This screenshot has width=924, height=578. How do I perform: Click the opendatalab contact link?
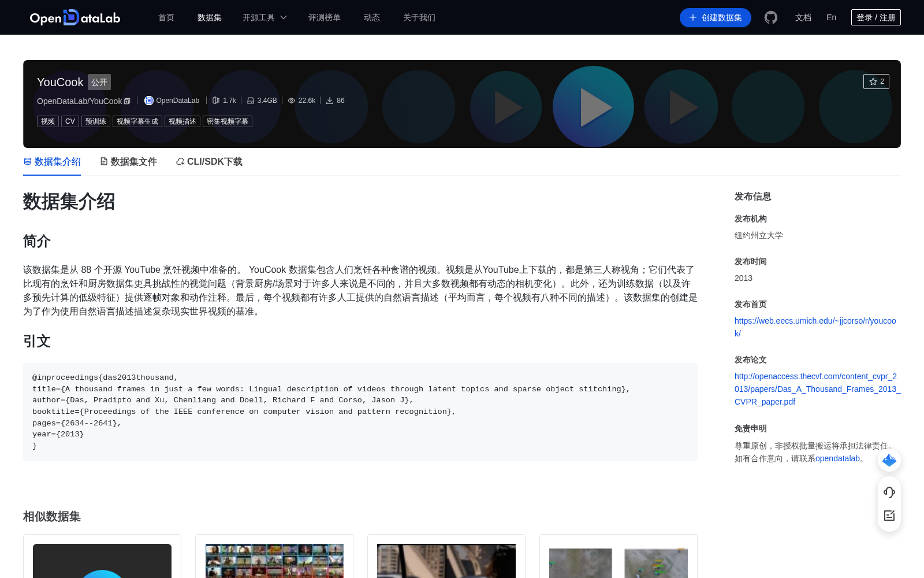pos(837,458)
